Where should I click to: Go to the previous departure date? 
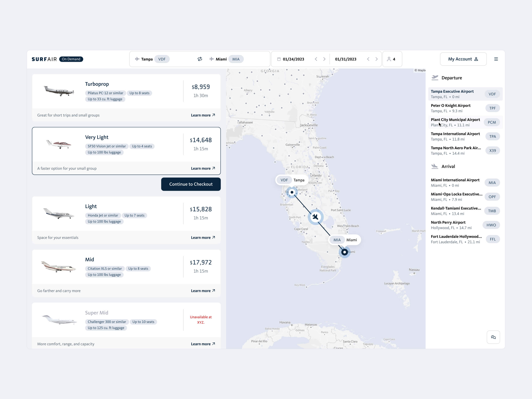316,59
